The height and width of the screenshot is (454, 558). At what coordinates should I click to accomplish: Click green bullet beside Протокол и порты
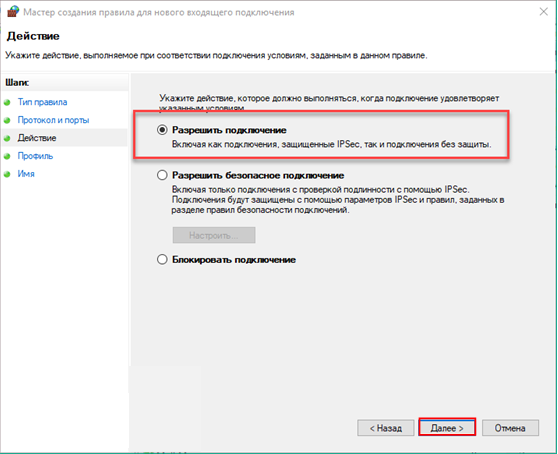click(x=7, y=120)
